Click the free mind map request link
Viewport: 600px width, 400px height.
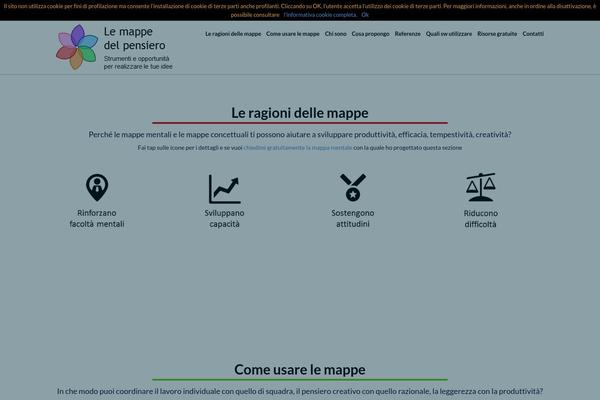[298, 147]
